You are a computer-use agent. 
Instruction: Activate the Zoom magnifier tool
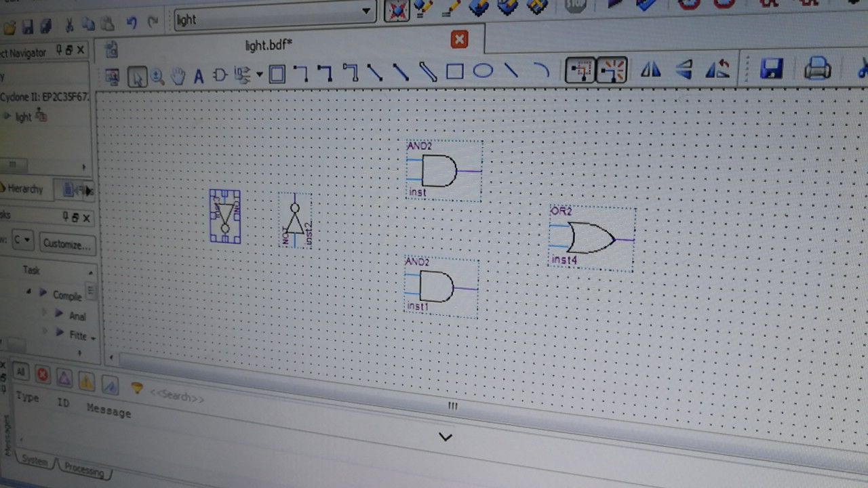click(x=158, y=77)
